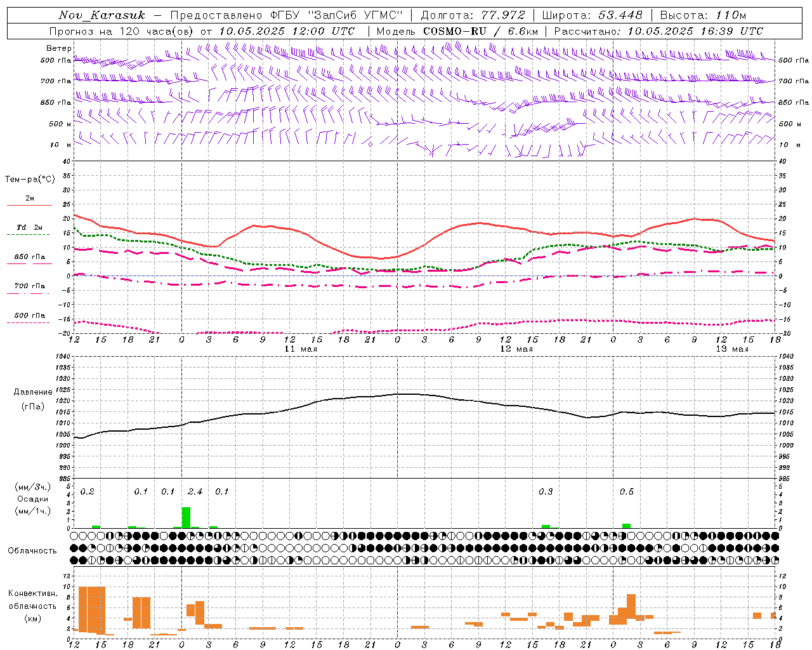Click the Широта: 53.448 value
This screenshot has height=650, width=812.
593,15
